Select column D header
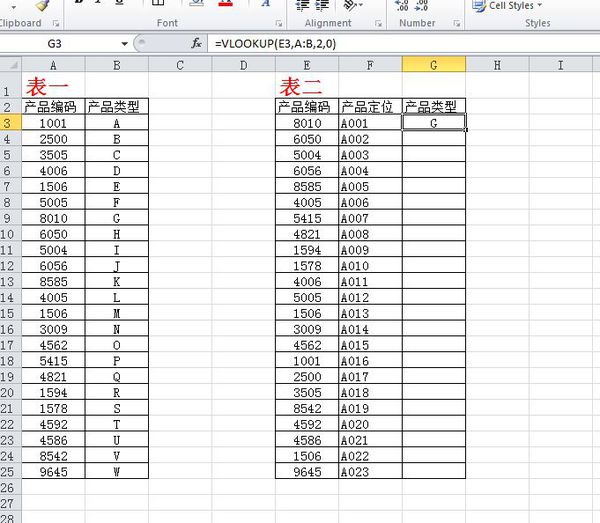This screenshot has width=600, height=523. tap(243, 65)
